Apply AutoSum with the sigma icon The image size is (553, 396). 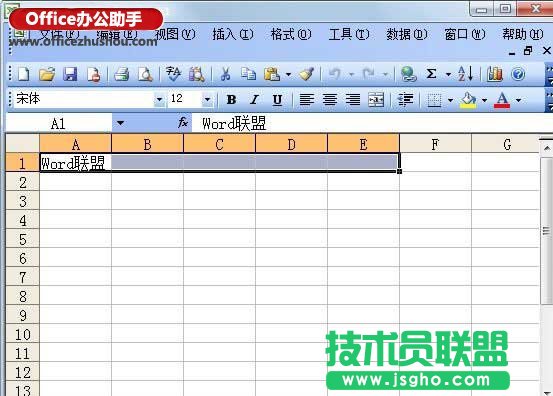pyautogui.click(x=431, y=74)
